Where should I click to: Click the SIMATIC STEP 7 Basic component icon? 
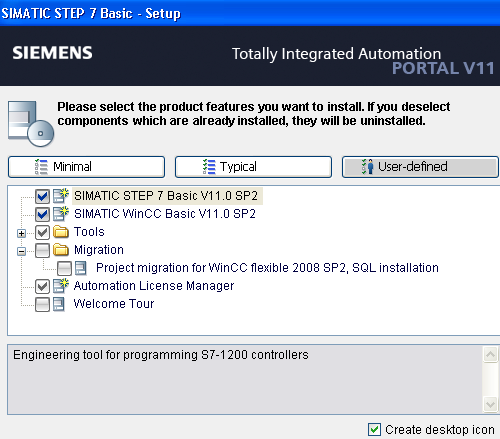click(x=61, y=196)
